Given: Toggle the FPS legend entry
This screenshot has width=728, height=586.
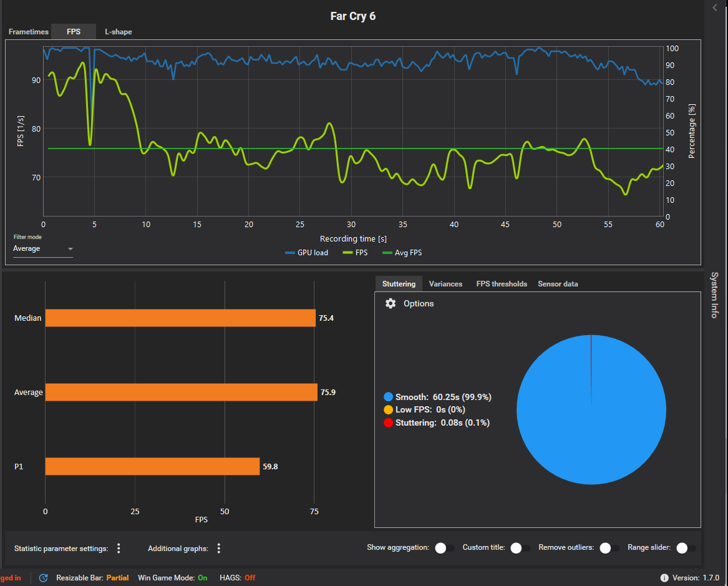Looking at the screenshot, I should [355, 253].
